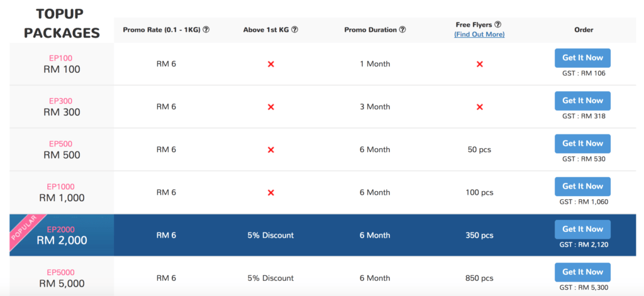Click the pink POPULAR ribbon badge
The height and width of the screenshot is (296, 644).
coord(28,233)
